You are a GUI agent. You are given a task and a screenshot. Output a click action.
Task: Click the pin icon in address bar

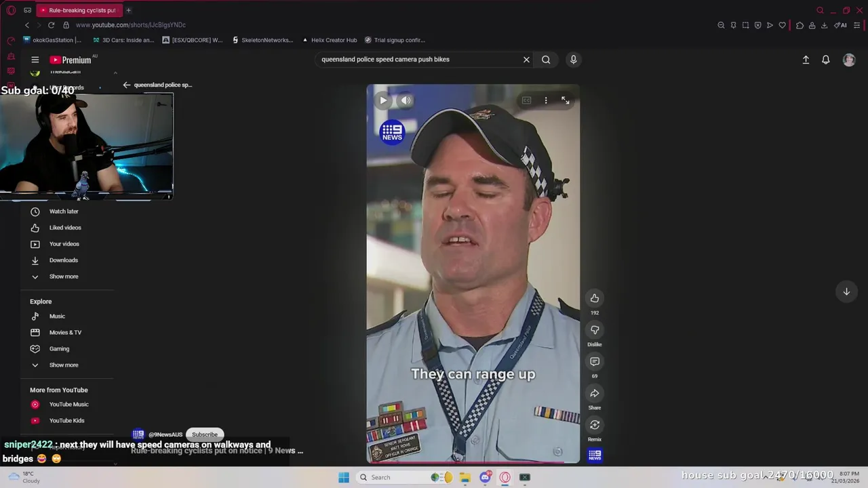[x=733, y=25]
